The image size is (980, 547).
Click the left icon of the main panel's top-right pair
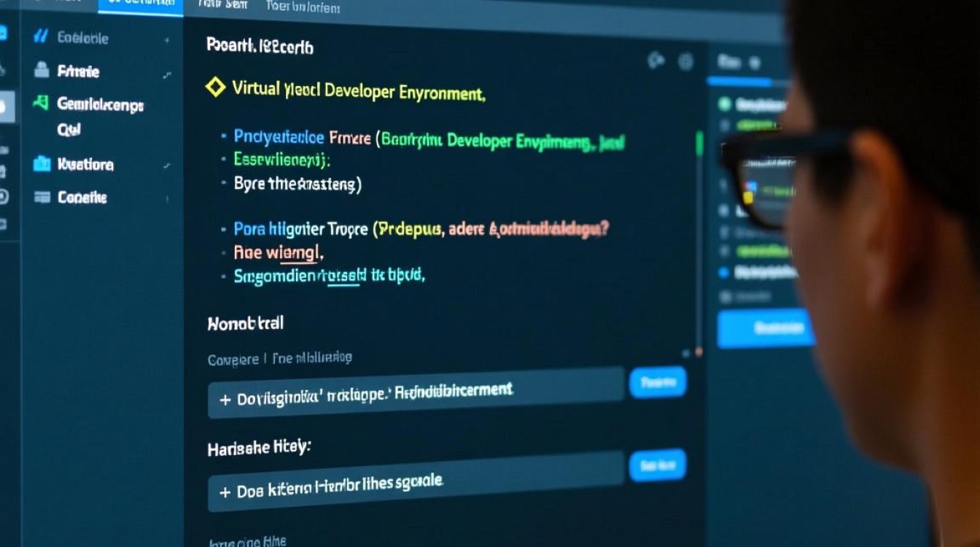coord(656,61)
